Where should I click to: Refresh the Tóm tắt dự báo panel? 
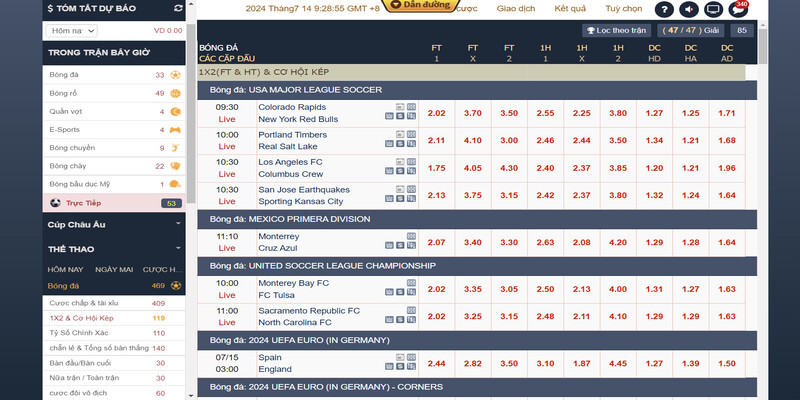(178, 8)
